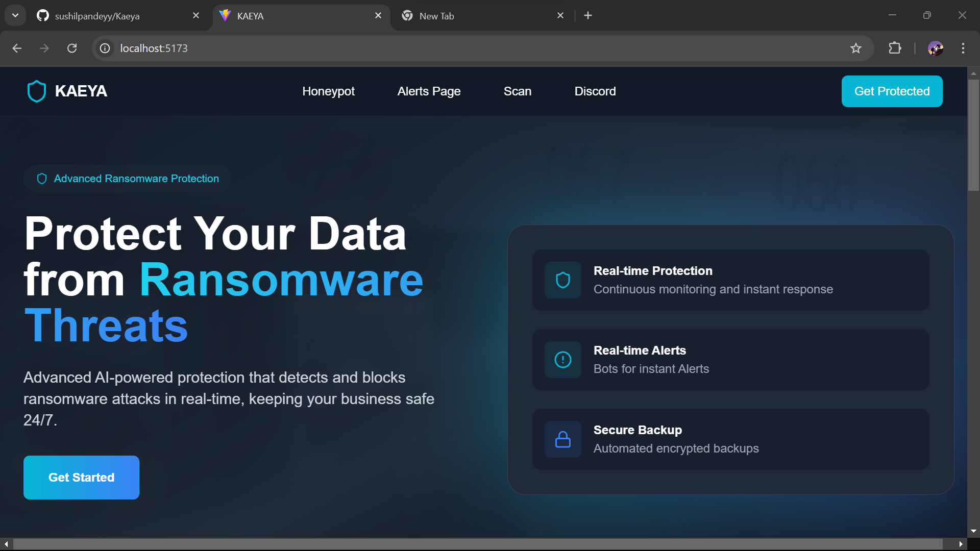The image size is (980, 551).
Task: Expand the tab search dropdown arrow
Action: pyautogui.click(x=15, y=15)
